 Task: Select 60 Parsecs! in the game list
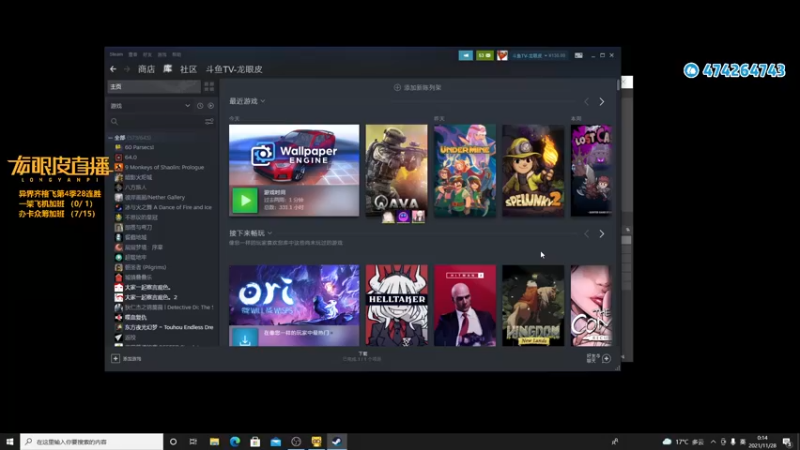coord(139,147)
